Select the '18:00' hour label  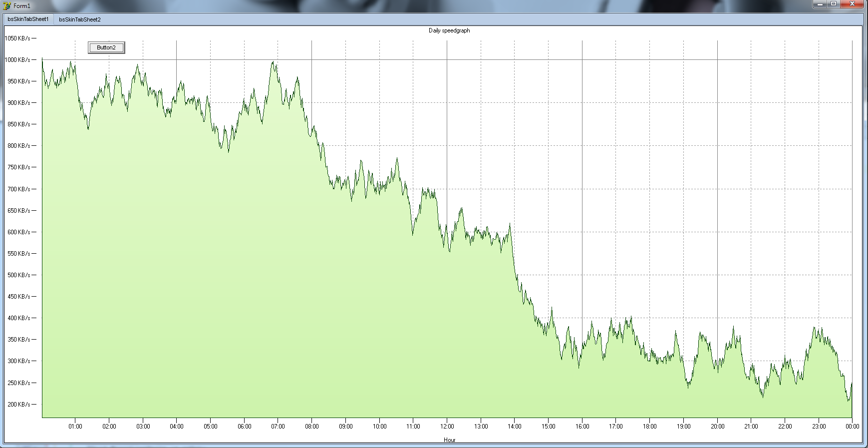650,427
